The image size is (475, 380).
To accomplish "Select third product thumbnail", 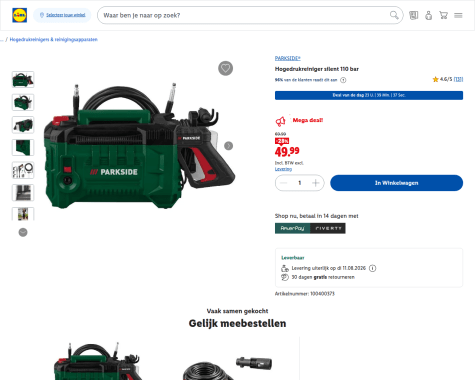I will tap(23, 125).
